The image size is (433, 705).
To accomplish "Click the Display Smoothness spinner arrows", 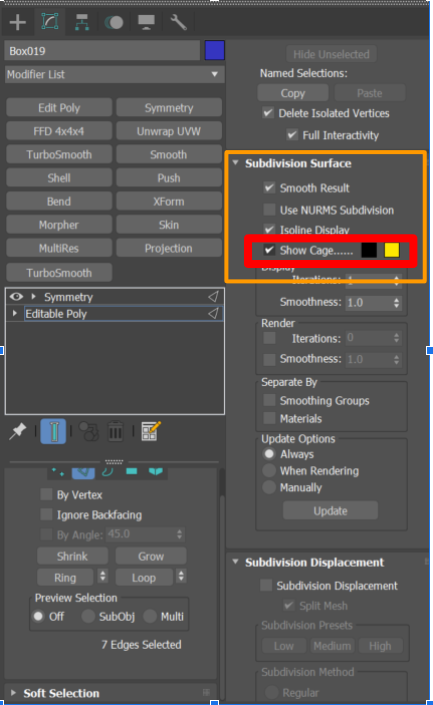I will pyautogui.click(x=396, y=303).
